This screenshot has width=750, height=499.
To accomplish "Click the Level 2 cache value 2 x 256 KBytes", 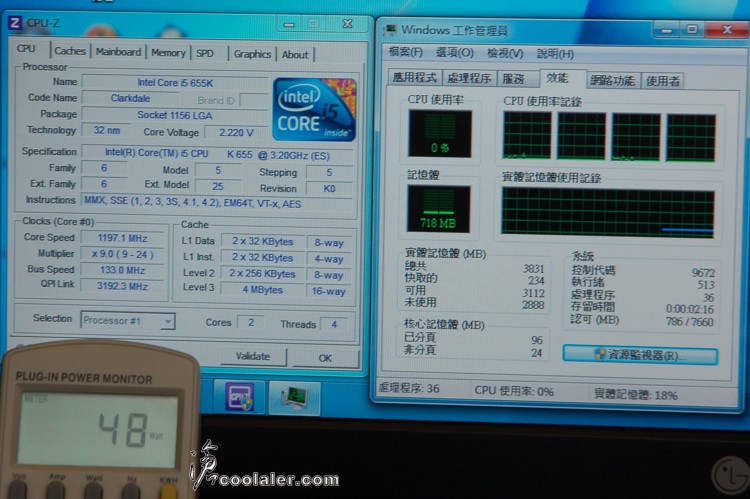I will pyautogui.click(x=262, y=274).
